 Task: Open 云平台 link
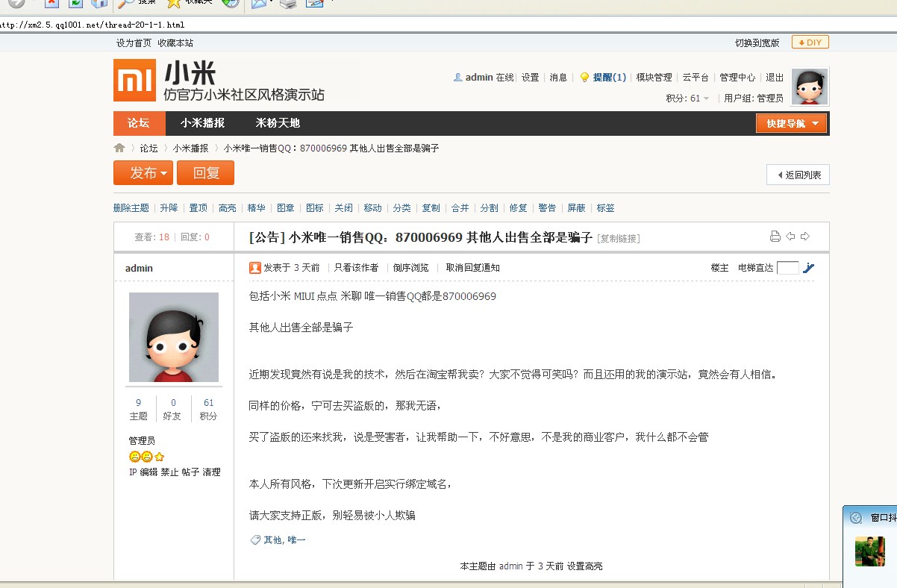696,78
